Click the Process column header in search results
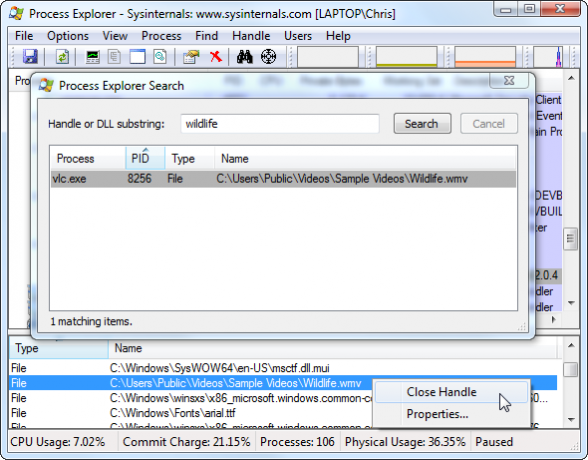 (88, 159)
